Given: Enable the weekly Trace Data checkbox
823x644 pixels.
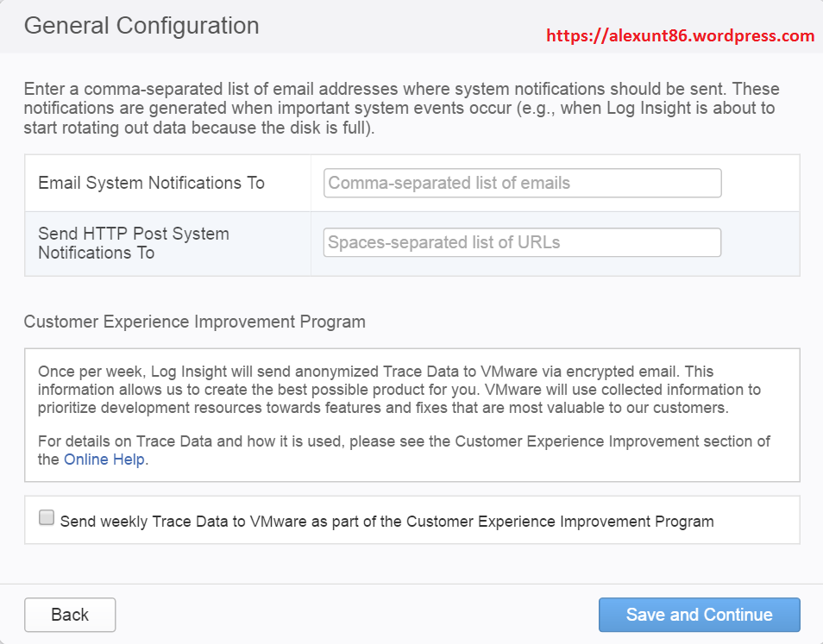Looking at the screenshot, I should [x=47, y=519].
